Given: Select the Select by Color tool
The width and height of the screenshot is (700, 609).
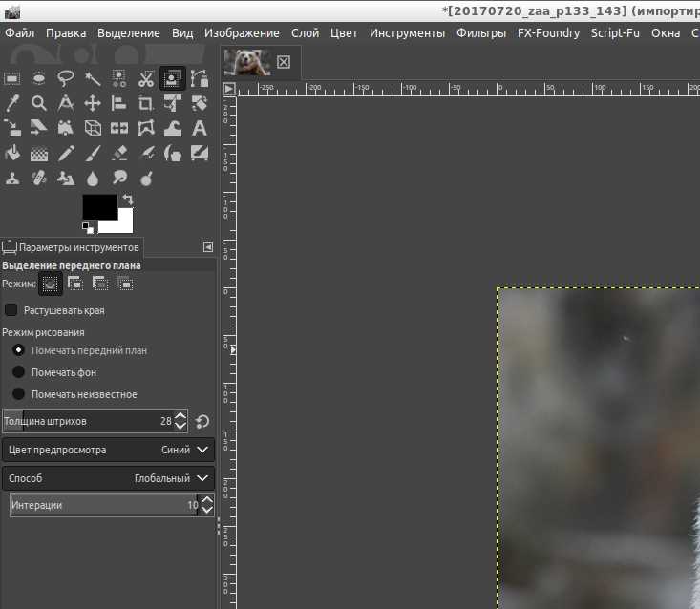Looking at the screenshot, I should [119, 79].
